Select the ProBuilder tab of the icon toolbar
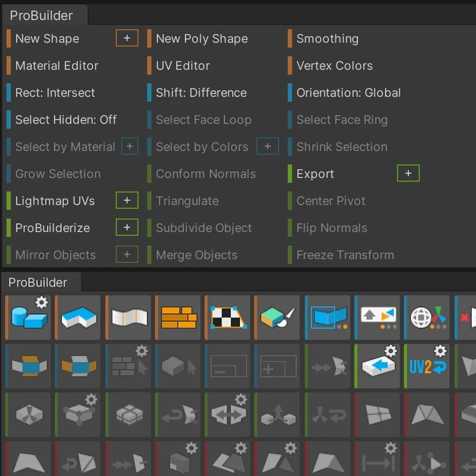Viewport: 476px width, 476px height. [x=41, y=282]
